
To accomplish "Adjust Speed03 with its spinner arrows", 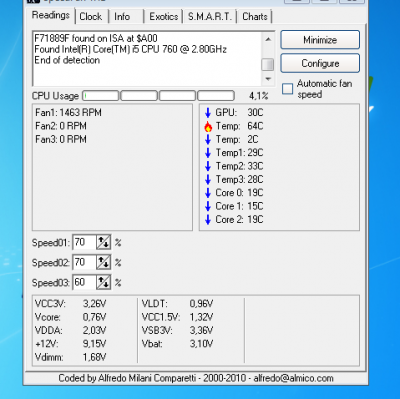I will [104, 282].
